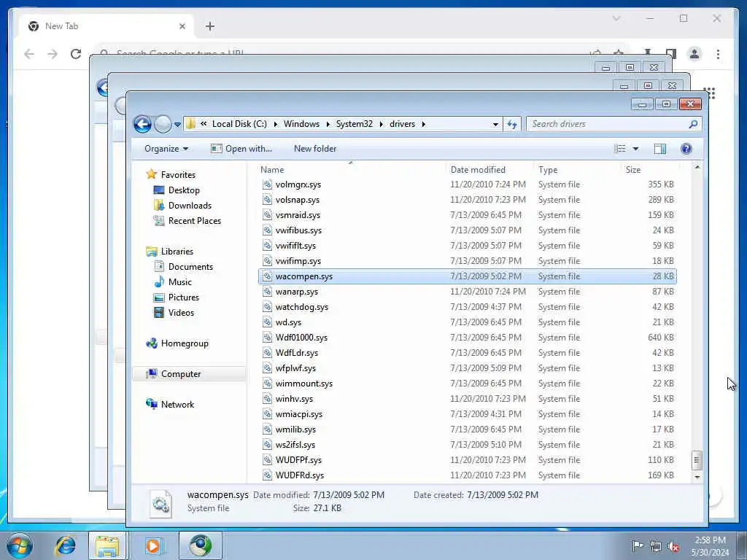Select file ws2ifsl.sys
This screenshot has height=560, width=747.
pos(295,444)
